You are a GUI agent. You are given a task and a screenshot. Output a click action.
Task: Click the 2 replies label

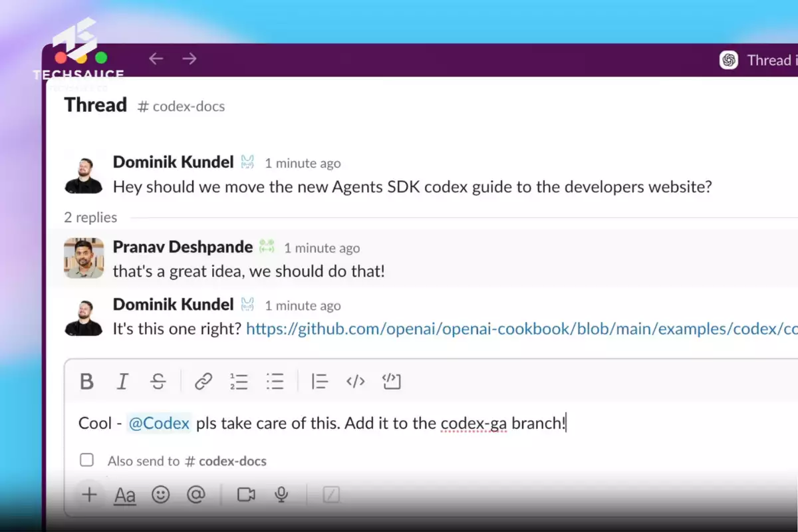pyautogui.click(x=90, y=217)
